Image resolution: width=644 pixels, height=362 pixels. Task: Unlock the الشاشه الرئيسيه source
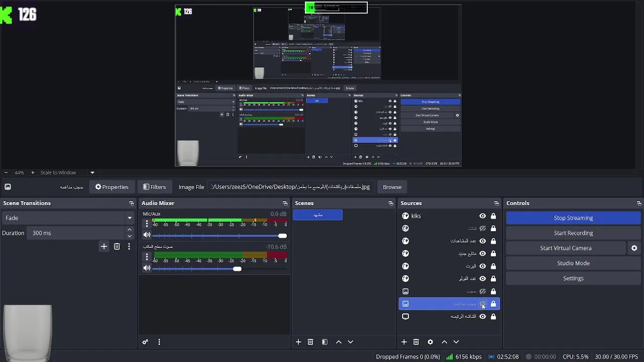point(494,316)
